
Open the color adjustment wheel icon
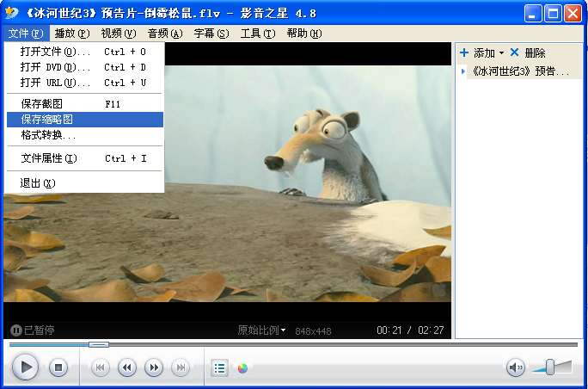tap(242, 368)
